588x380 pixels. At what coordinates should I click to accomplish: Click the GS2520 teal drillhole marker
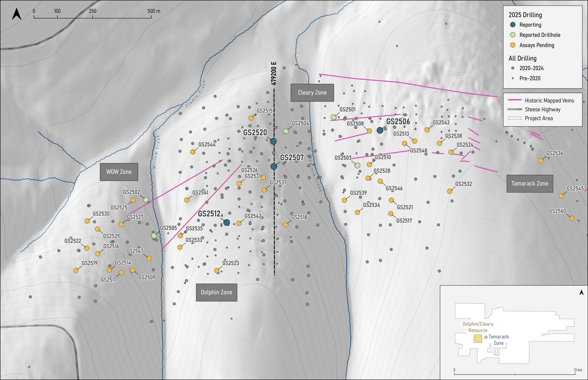tap(273, 141)
